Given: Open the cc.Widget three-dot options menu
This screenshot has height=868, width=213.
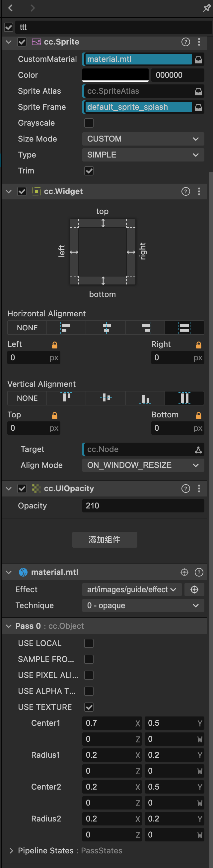Looking at the screenshot, I should coord(199,191).
